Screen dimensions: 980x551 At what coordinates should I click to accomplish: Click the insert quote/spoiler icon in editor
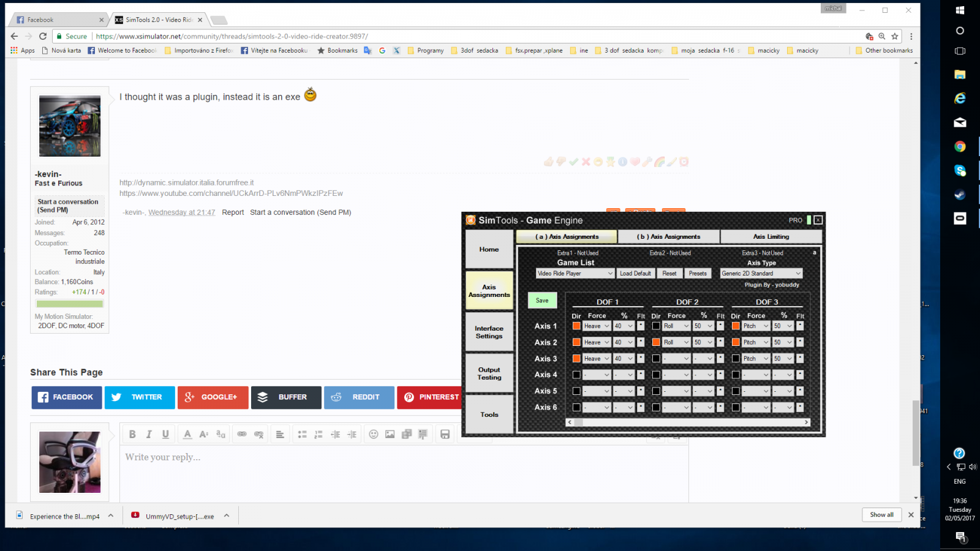click(x=423, y=434)
